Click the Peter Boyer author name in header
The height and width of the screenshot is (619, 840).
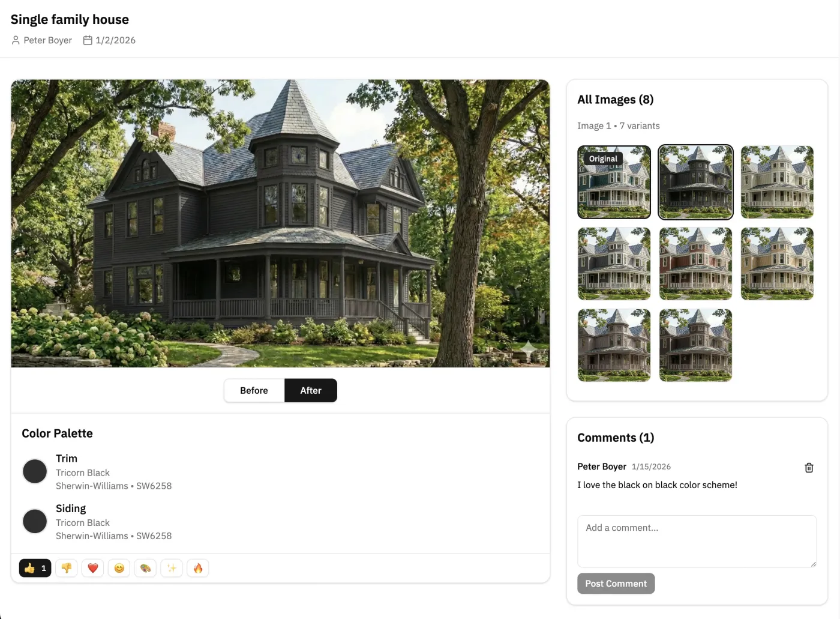[x=47, y=40]
